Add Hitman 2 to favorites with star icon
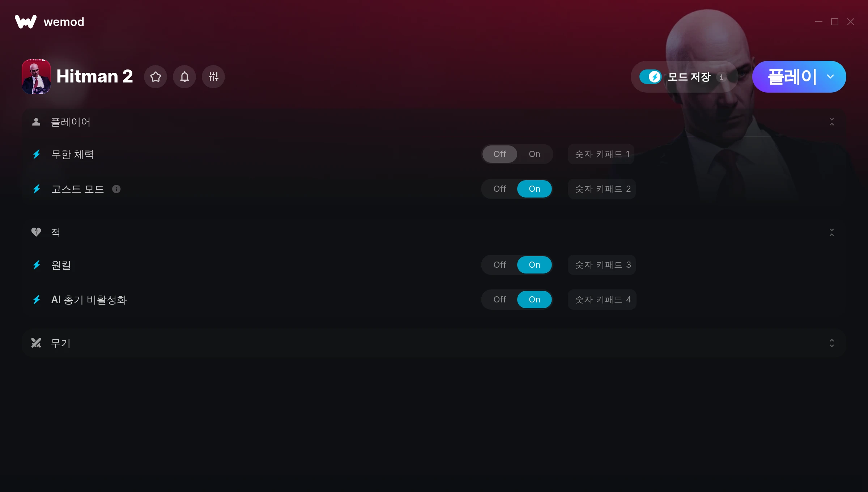 pyautogui.click(x=156, y=77)
